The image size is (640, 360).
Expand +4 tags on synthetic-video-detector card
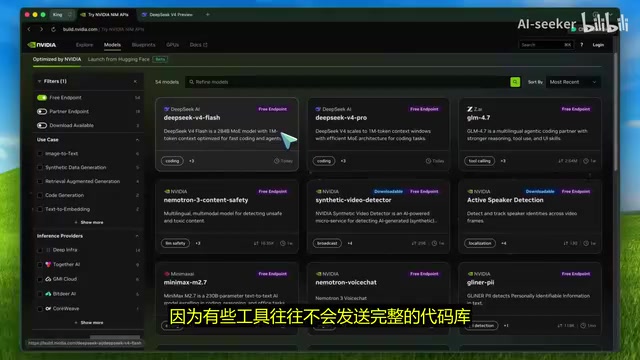point(350,243)
